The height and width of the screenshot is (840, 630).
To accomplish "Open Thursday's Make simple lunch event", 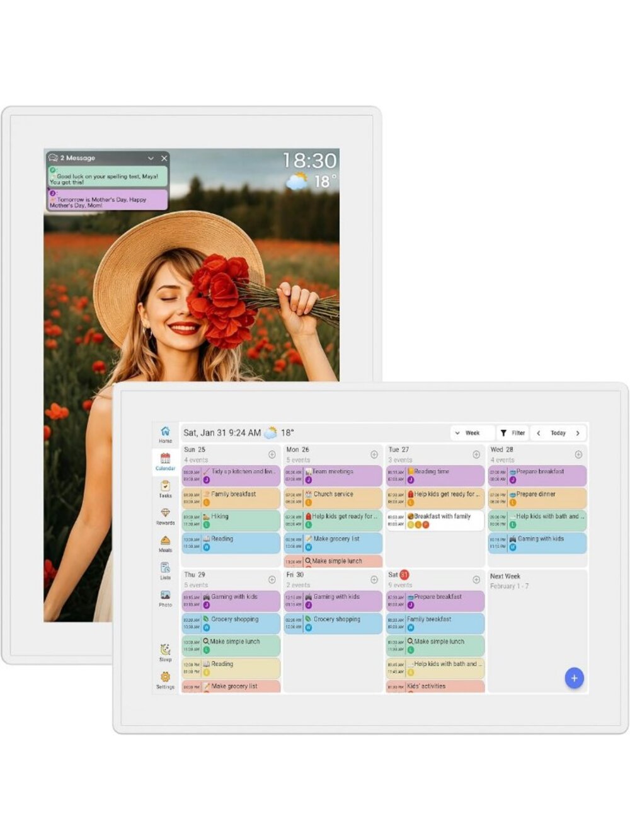I will (231, 646).
